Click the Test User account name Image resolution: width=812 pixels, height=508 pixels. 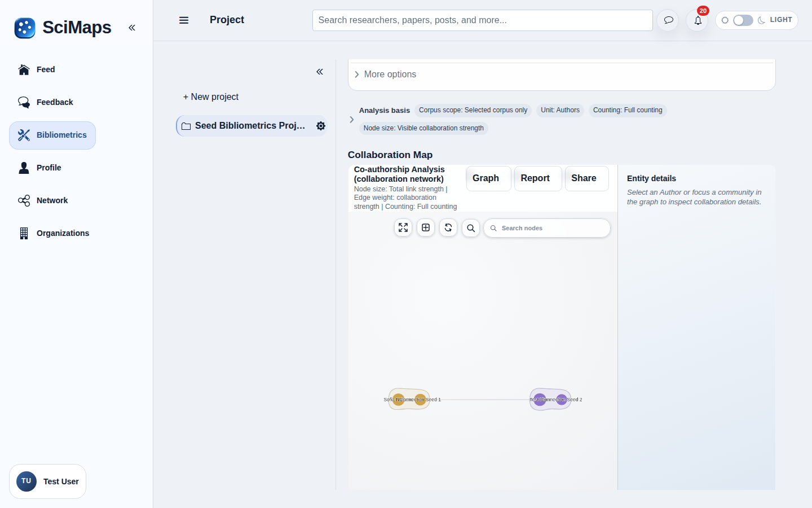61,481
